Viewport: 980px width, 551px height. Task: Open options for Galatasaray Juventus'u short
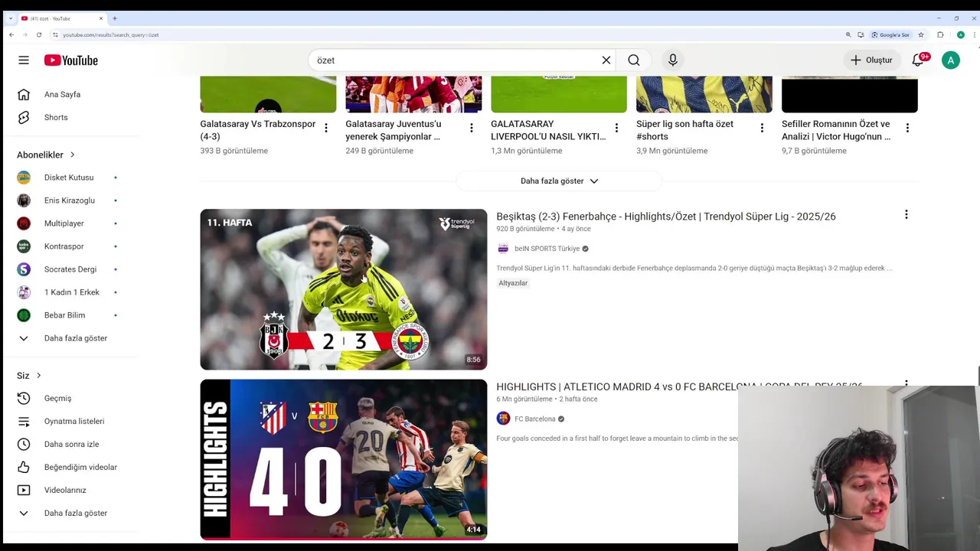coord(472,128)
